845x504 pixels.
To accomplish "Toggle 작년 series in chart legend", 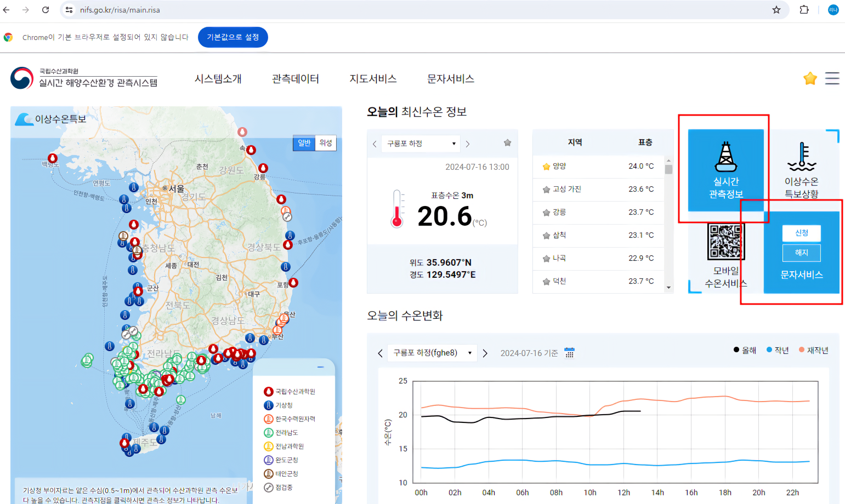I will (x=778, y=350).
